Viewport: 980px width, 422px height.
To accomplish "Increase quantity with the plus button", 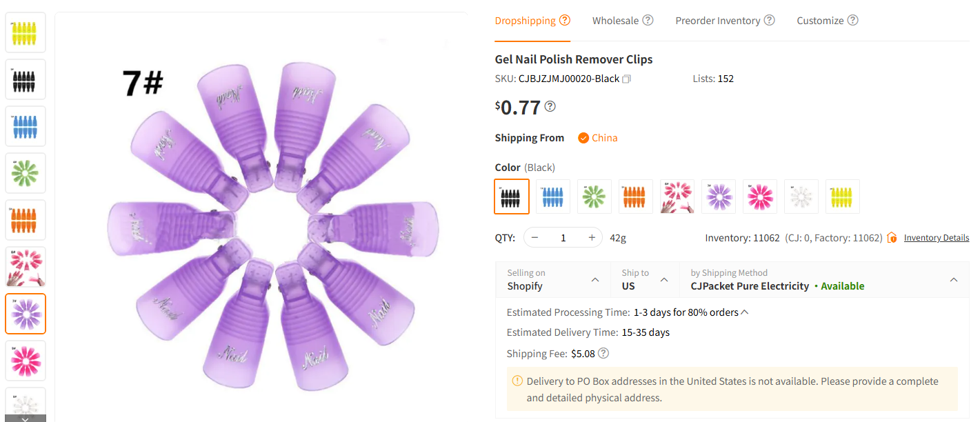I will click(x=591, y=238).
